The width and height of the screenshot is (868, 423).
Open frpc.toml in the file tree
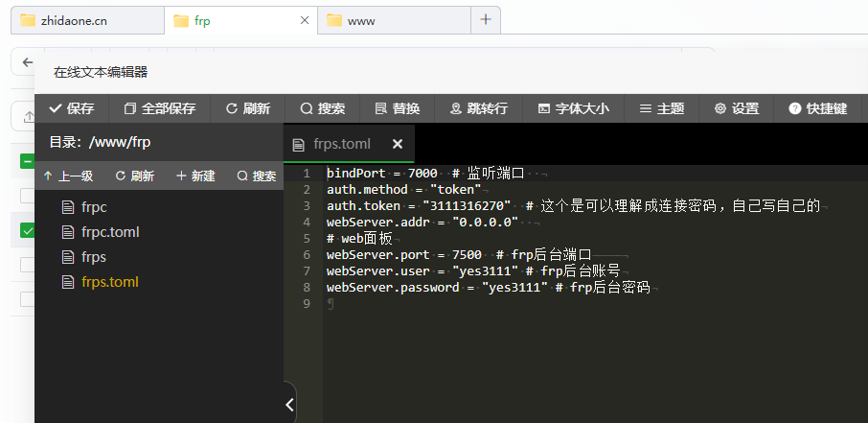coord(110,232)
